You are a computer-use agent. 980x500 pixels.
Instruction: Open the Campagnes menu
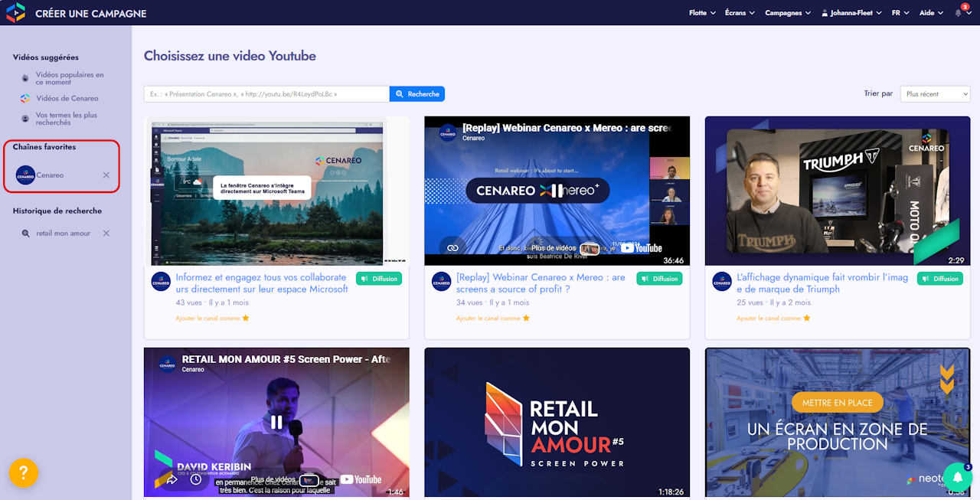[x=788, y=13]
